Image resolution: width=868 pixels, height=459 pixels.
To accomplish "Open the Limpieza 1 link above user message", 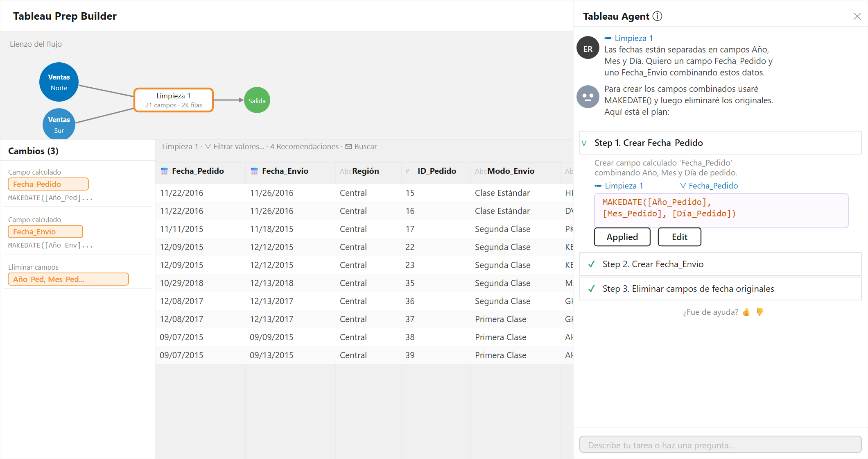I will pyautogui.click(x=634, y=38).
